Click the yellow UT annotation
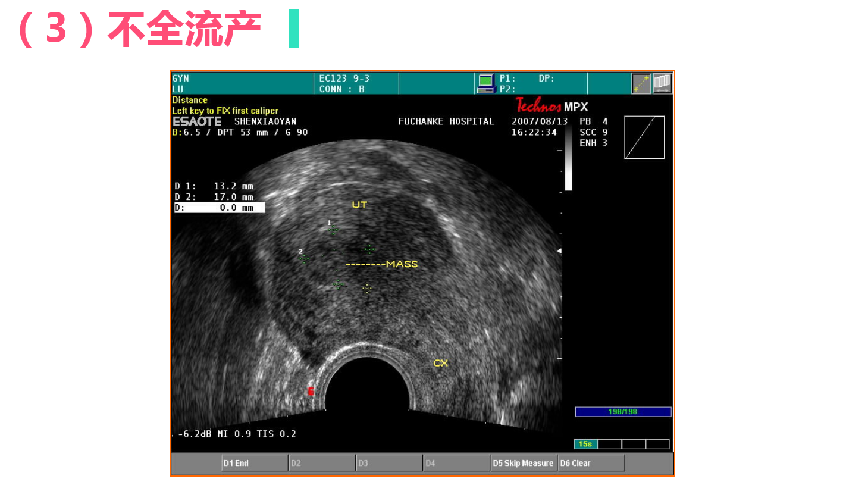 [359, 205]
